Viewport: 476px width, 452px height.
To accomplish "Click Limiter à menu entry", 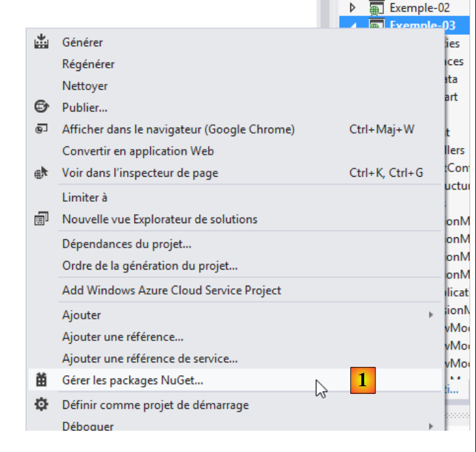I will coord(84,197).
